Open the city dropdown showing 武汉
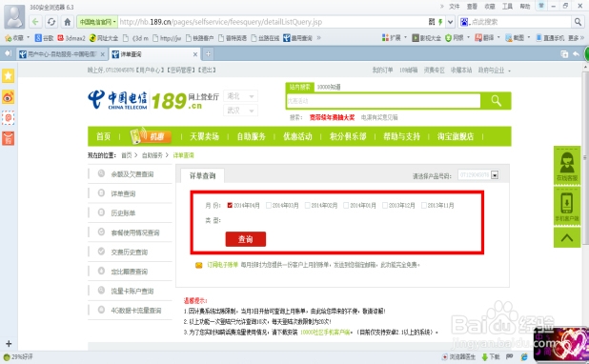This screenshot has height=364, width=589. tap(240, 111)
